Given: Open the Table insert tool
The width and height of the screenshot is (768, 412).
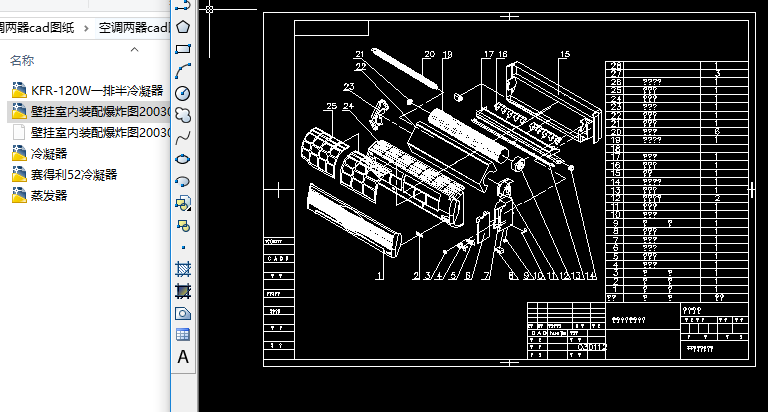Looking at the screenshot, I should tap(183, 335).
